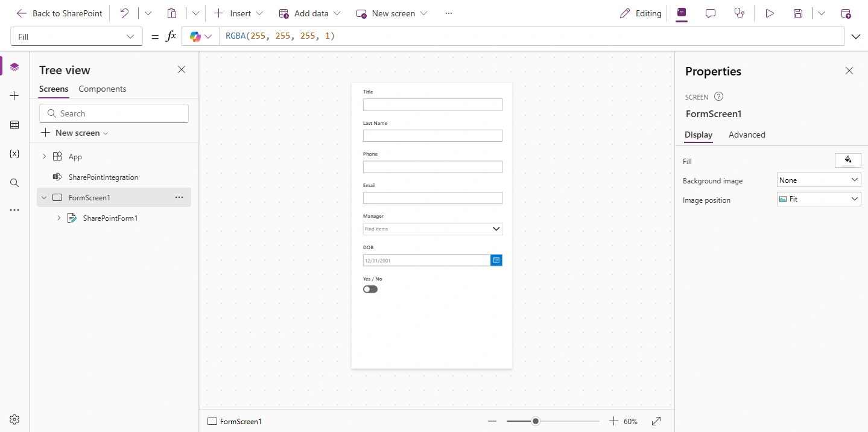Click the Fit to window expand icon

(x=657, y=421)
